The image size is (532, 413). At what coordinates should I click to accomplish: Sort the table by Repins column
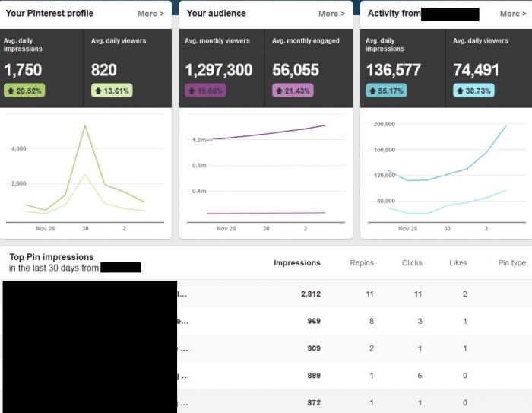tap(362, 263)
